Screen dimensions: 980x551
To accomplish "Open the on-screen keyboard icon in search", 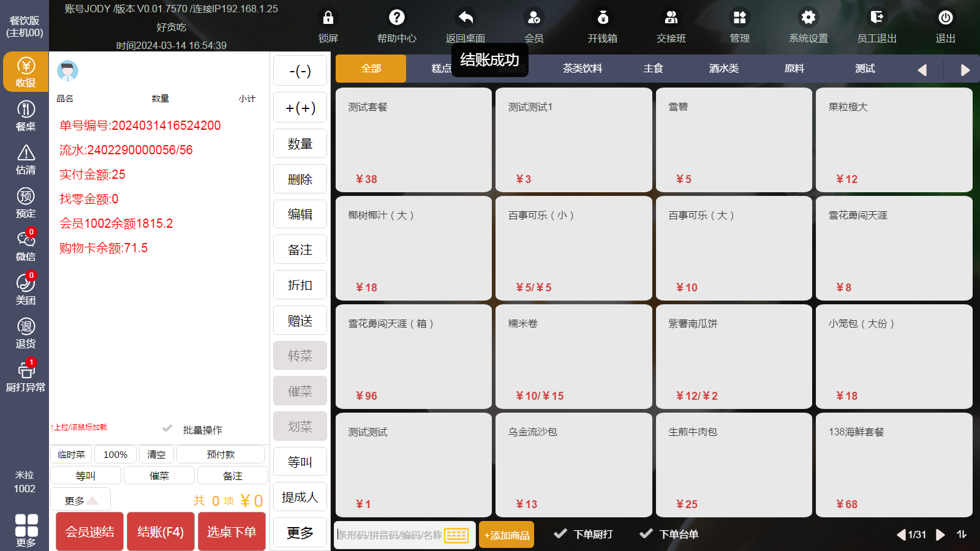I will click(456, 535).
